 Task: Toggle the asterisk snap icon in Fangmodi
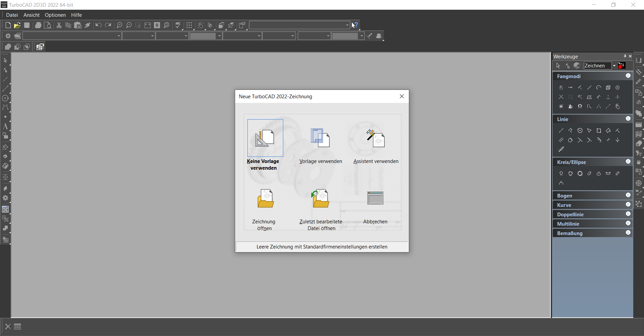[x=561, y=107]
